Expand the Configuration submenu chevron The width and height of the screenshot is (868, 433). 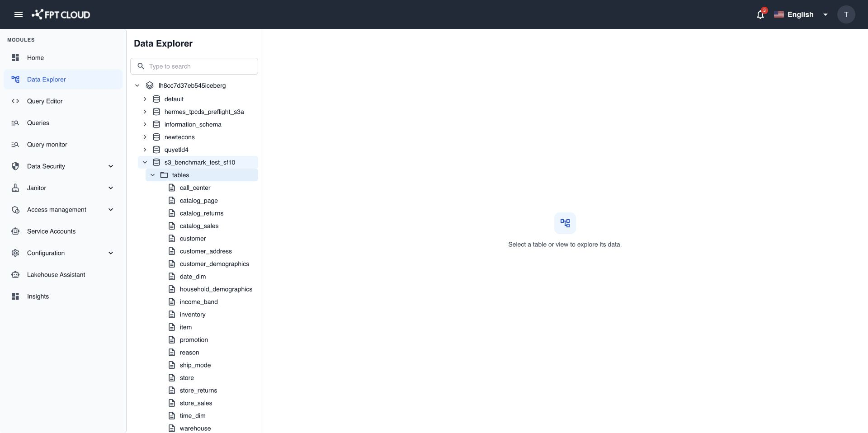pos(111,253)
